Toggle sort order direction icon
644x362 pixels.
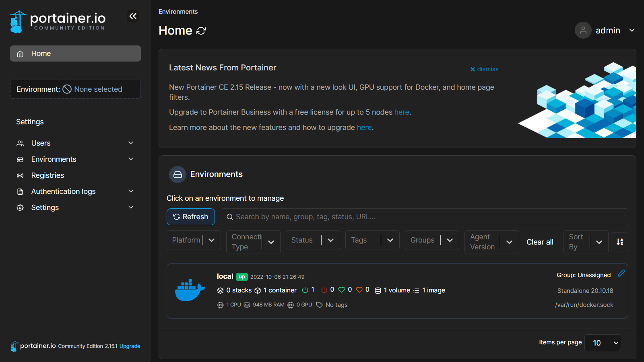tap(619, 242)
